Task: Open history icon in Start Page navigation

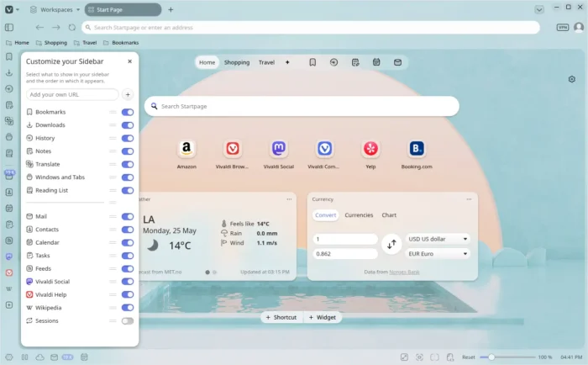Action: point(333,62)
